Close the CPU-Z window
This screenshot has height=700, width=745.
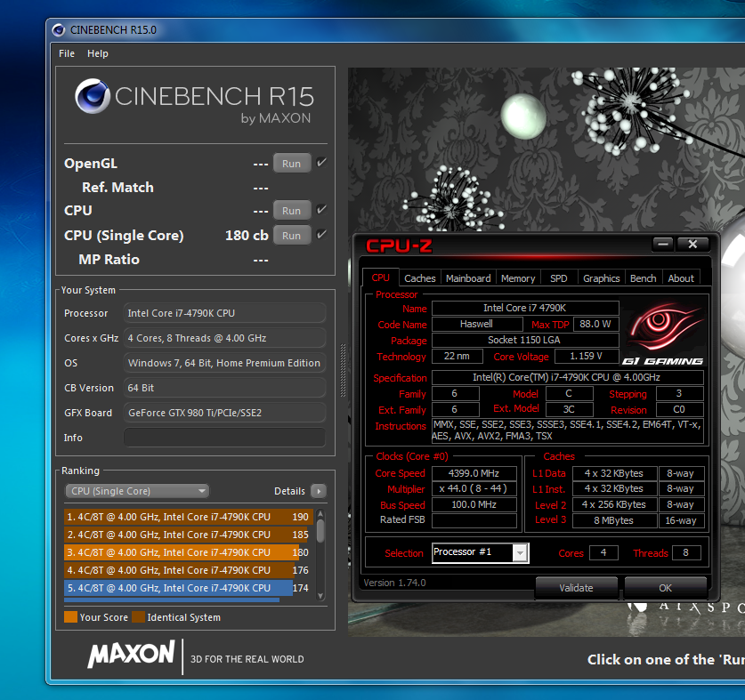pyautogui.click(x=692, y=244)
